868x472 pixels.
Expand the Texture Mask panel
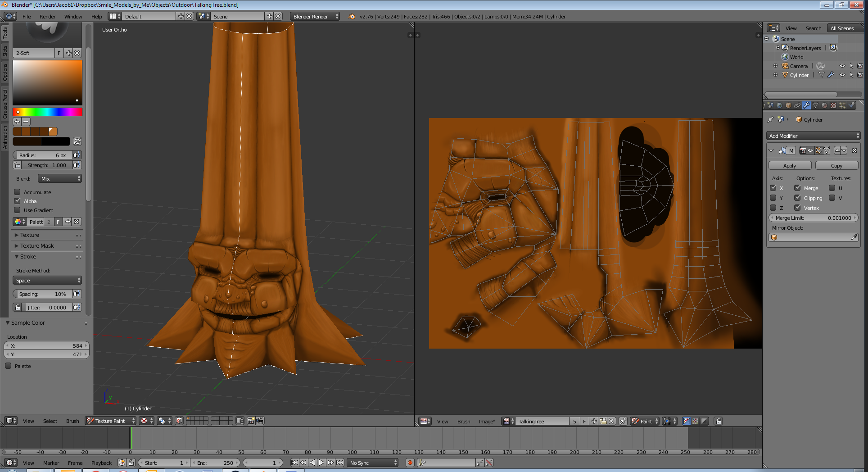click(x=37, y=246)
